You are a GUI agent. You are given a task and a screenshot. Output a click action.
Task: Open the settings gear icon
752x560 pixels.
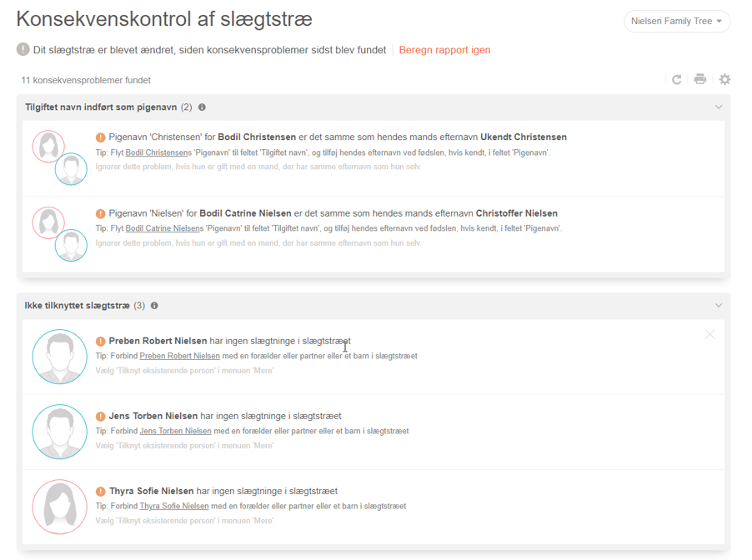click(724, 79)
